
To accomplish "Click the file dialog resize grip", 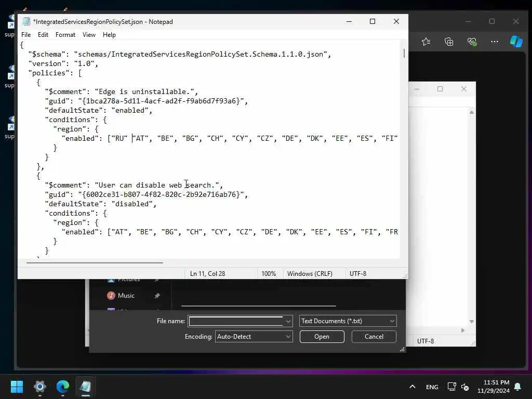I will (x=402, y=349).
